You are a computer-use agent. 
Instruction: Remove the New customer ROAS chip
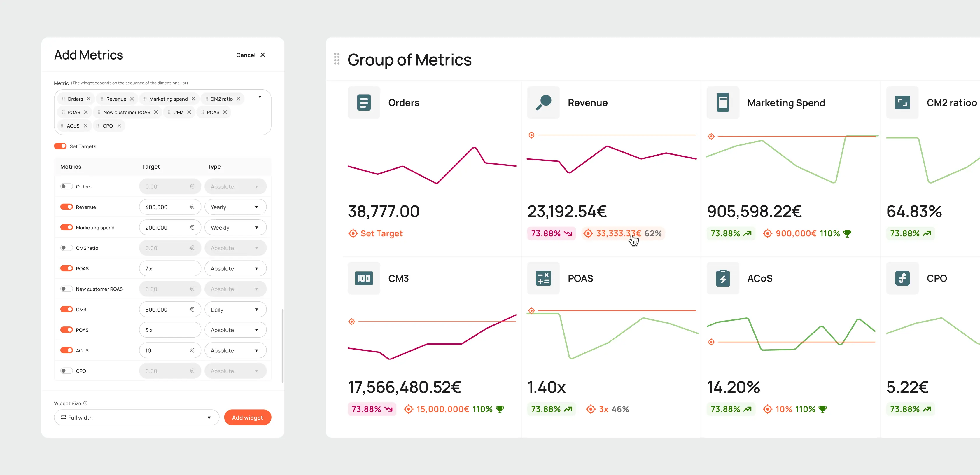tap(156, 112)
